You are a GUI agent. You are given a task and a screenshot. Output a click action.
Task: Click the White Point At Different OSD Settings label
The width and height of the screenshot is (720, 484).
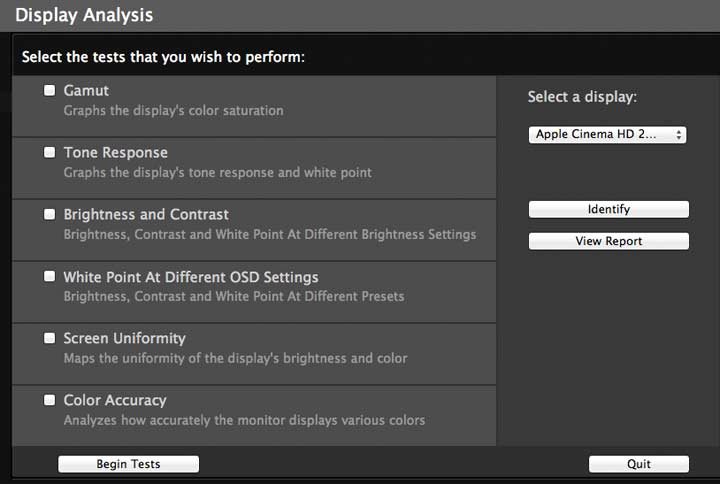(191, 277)
